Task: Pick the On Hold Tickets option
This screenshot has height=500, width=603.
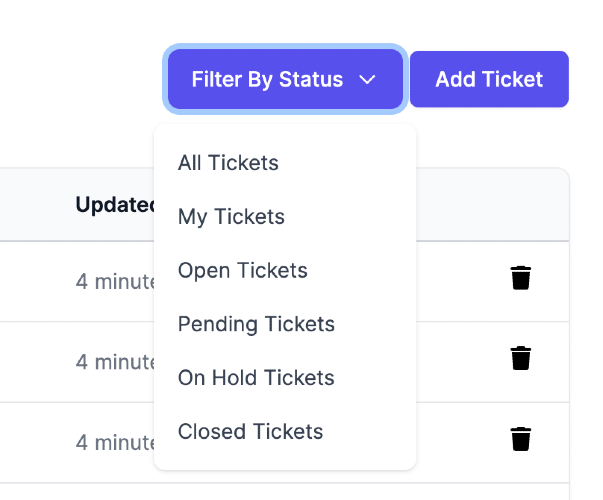Action: [x=256, y=378]
